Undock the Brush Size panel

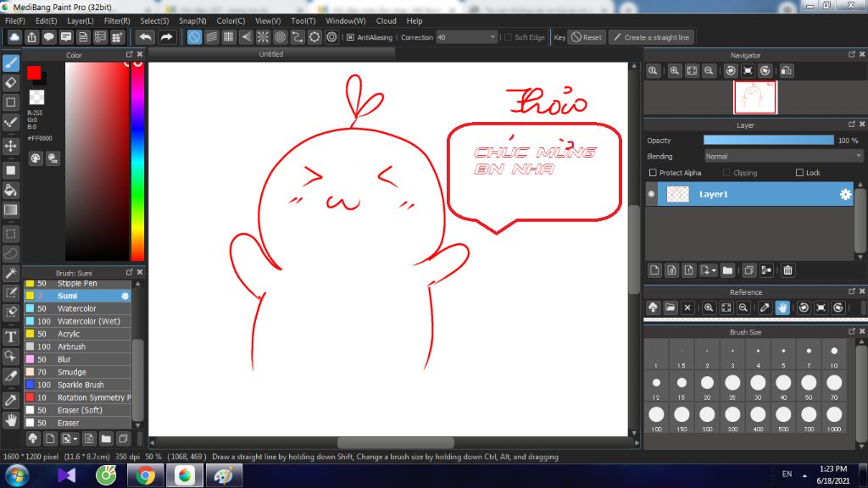851,331
